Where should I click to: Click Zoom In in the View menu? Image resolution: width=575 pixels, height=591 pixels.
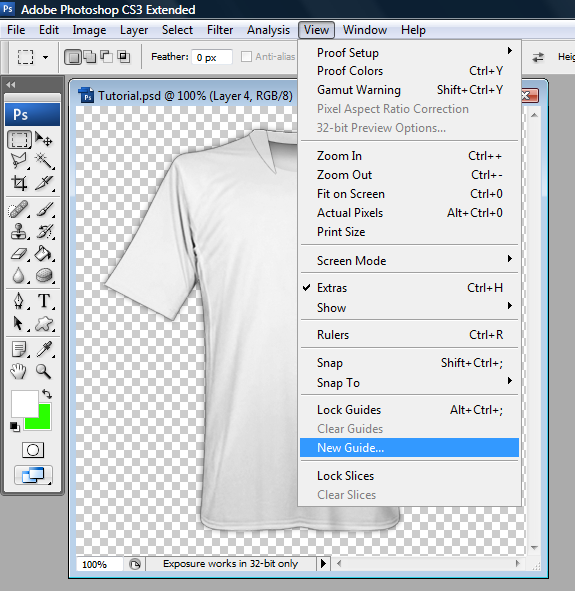[409, 156]
